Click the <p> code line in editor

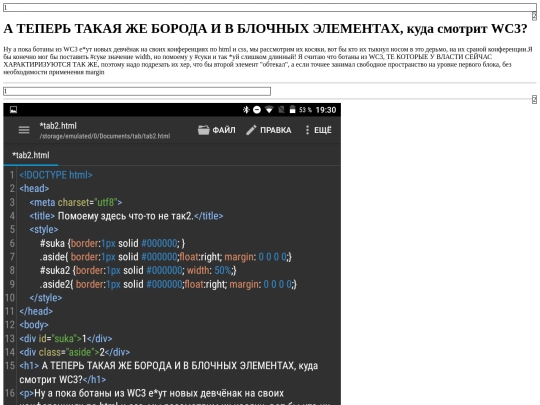pos(175,398)
